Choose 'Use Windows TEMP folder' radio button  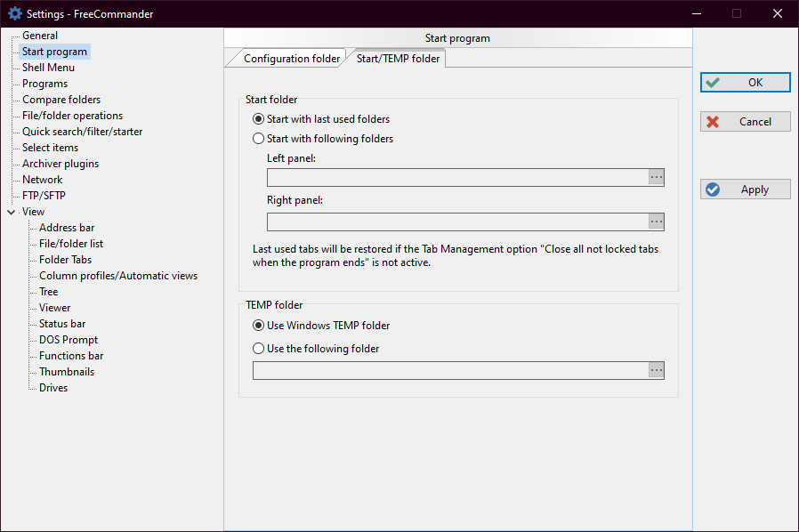(x=259, y=326)
